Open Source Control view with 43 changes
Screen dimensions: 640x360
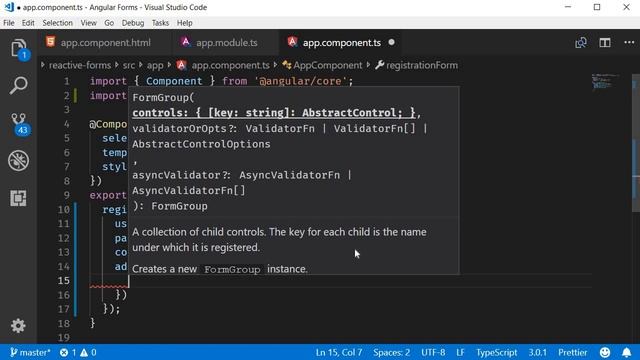[x=18, y=124]
